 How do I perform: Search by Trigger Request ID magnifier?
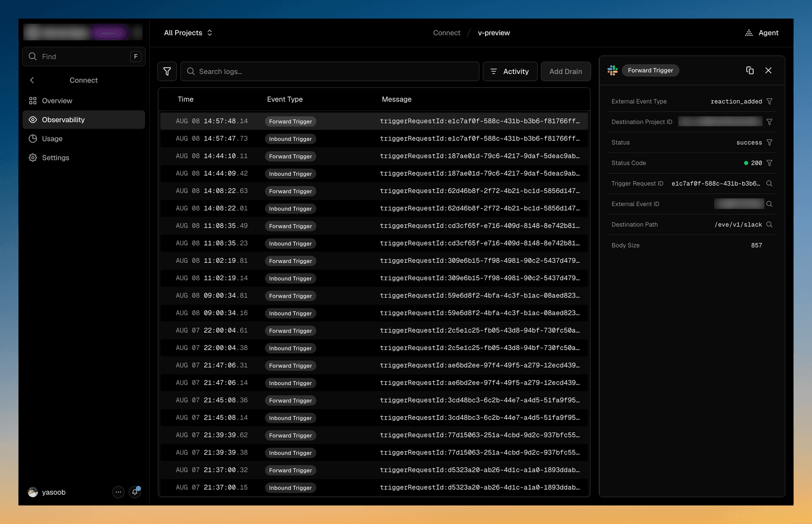pos(769,183)
